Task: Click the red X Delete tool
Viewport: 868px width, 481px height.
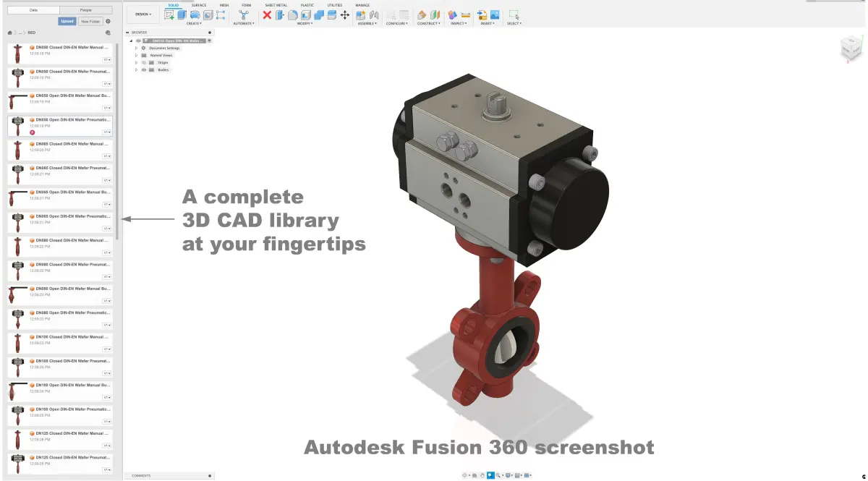Action: tap(267, 14)
